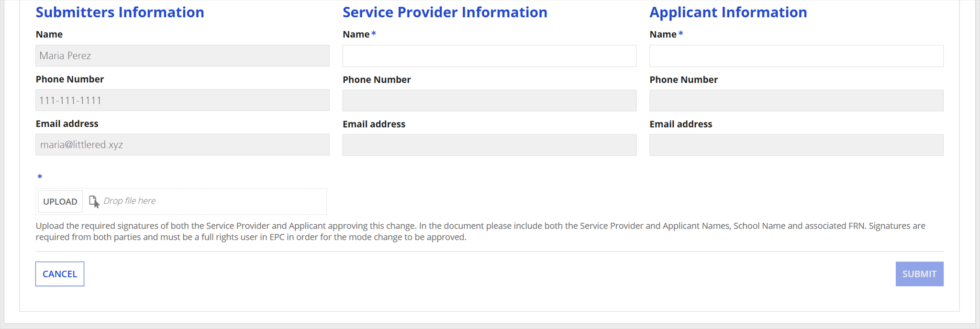Click the Submitters Information heading
This screenshot has height=329, width=980.
click(120, 12)
